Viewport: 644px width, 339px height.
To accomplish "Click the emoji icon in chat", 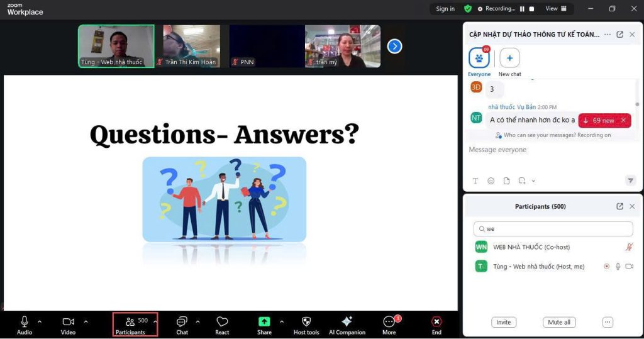I will 491,181.
